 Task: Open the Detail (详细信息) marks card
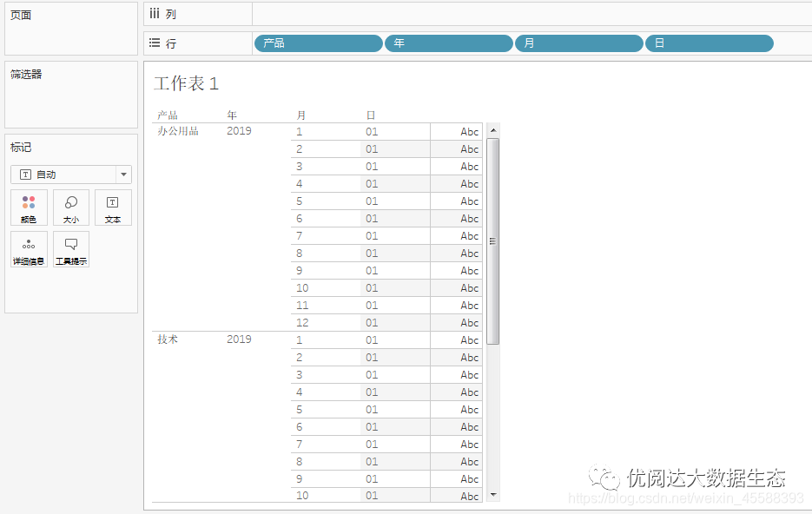pos(29,249)
